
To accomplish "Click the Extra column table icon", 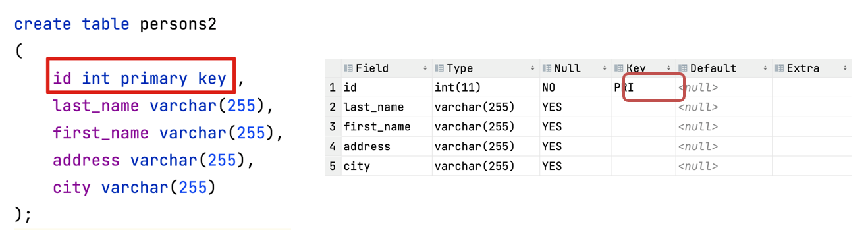I will 780,68.
